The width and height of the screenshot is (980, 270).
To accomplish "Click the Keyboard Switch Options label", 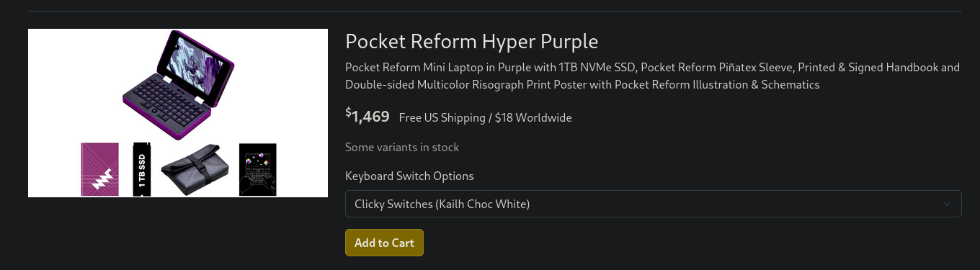I will coord(409,176).
